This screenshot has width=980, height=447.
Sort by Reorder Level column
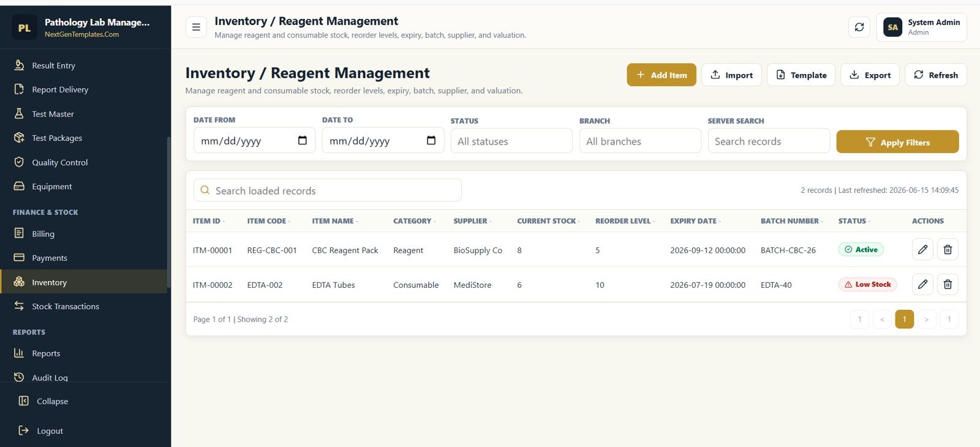coord(625,221)
